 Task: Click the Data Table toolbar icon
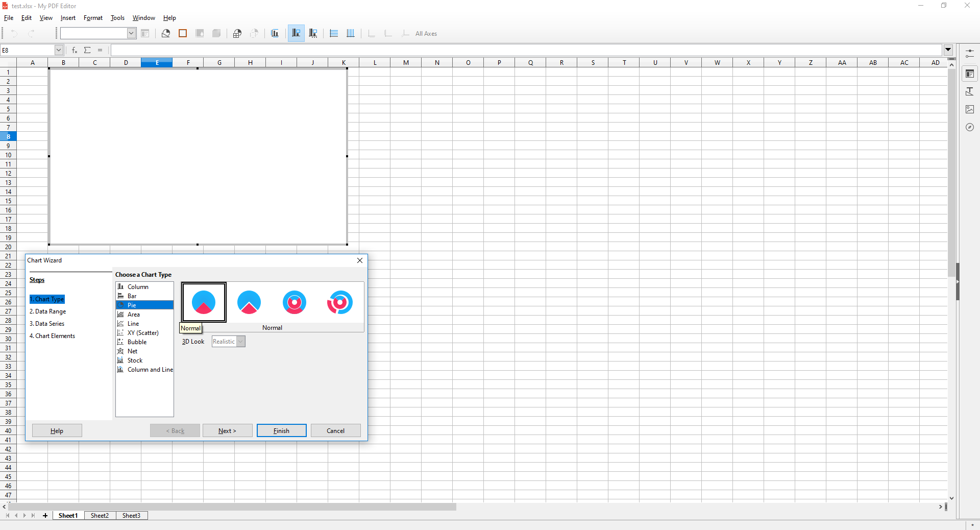pyautogui.click(x=254, y=34)
